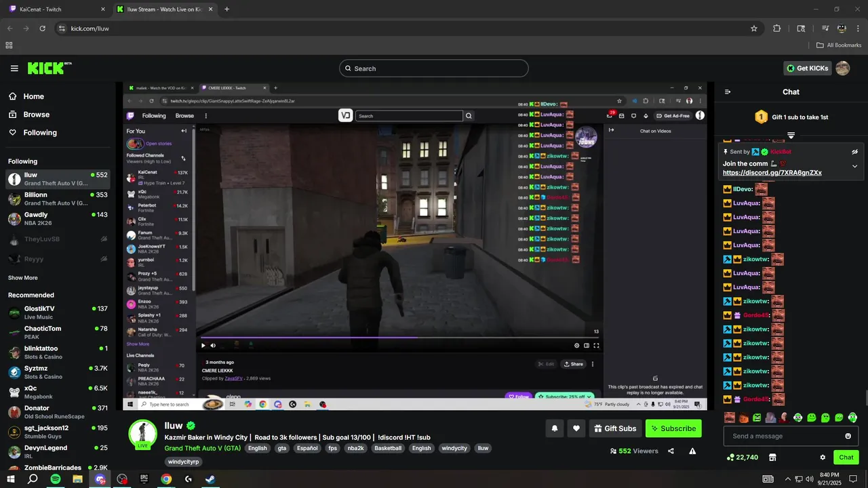Select the Basketball tag
The width and height of the screenshot is (868, 488).
click(388, 448)
